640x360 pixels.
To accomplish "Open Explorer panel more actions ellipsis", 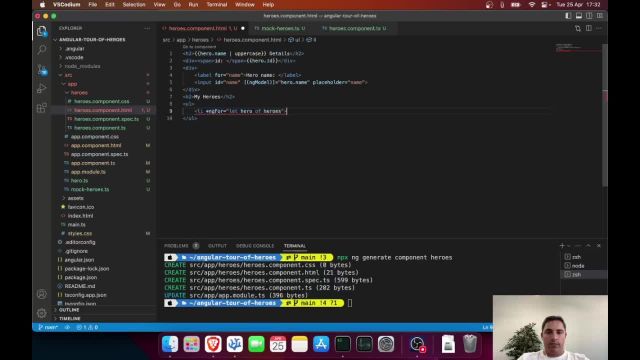I will [x=147, y=28].
